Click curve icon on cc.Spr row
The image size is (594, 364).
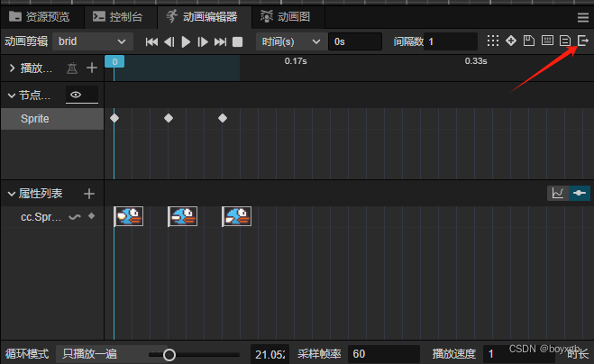coord(75,217)
